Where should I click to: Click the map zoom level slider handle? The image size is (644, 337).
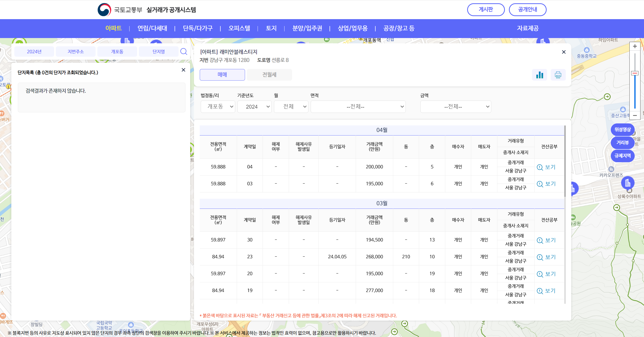[x=635, y=73]
